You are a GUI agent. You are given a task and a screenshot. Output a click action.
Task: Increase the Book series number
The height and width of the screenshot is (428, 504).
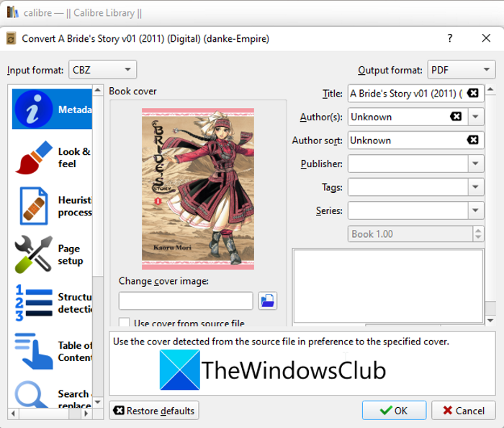click(478, 231)
